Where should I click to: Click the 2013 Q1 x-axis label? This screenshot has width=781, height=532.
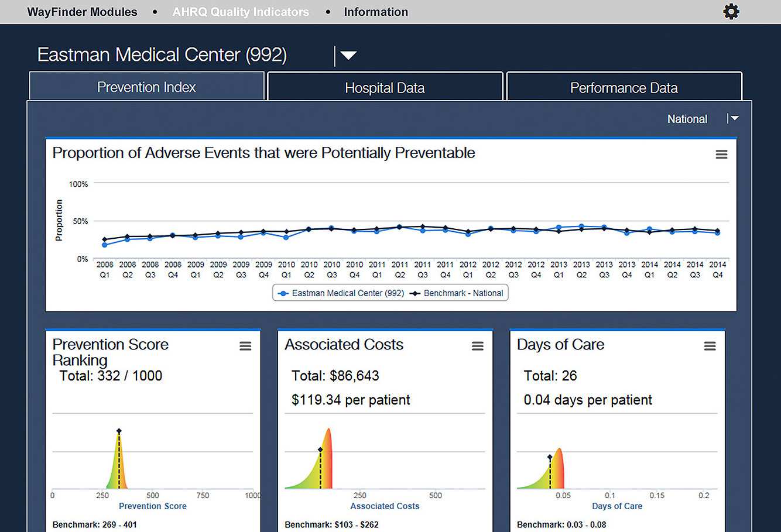(559, 270)
